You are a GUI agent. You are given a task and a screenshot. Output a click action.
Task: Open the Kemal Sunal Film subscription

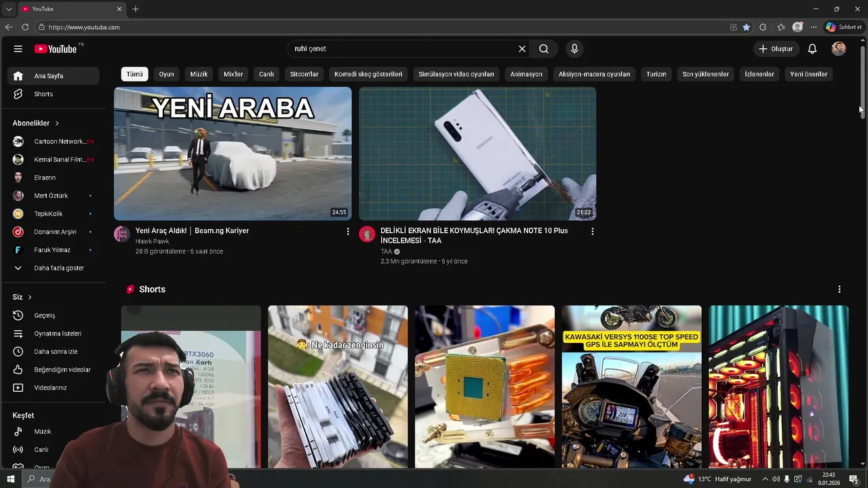[x=54, y=159]
